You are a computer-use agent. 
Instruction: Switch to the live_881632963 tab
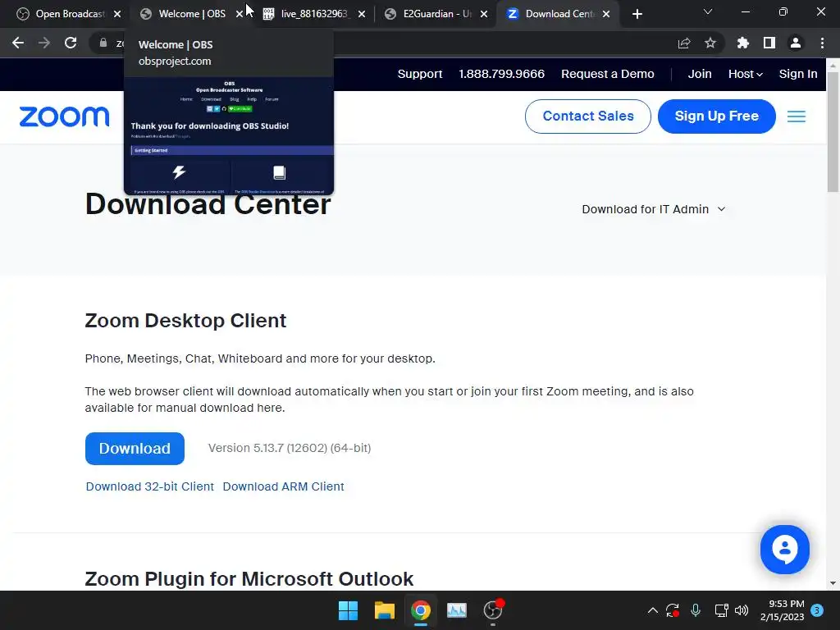[314, 14]
